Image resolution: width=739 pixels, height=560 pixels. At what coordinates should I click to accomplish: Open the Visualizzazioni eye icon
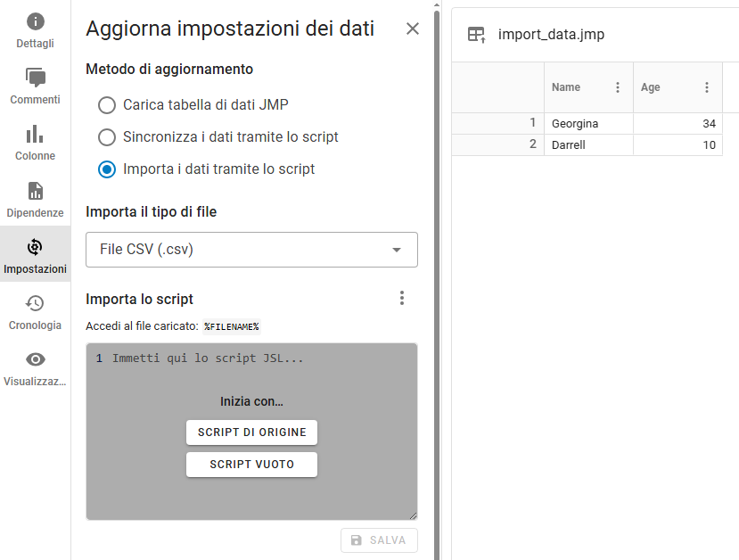pyautogui.click(x=36, y=359)
